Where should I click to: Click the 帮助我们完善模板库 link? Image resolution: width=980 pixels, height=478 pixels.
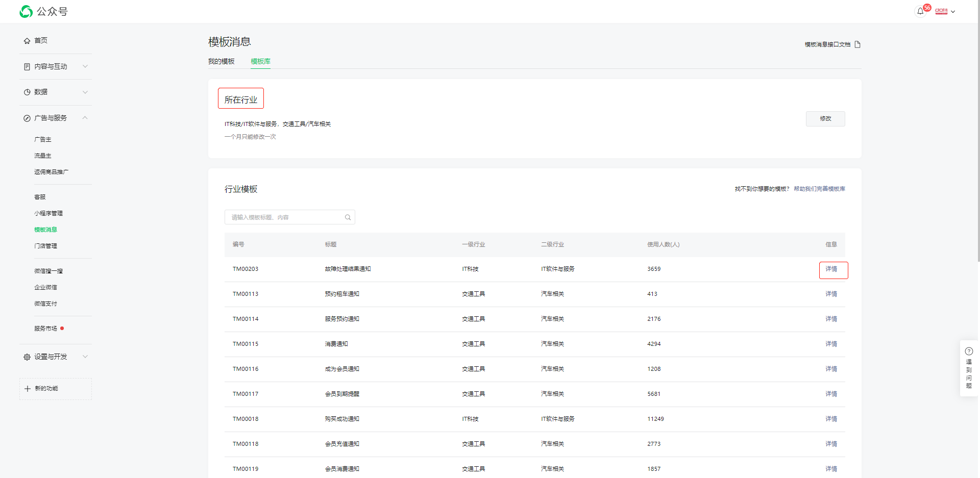click(x=819, y=189)
